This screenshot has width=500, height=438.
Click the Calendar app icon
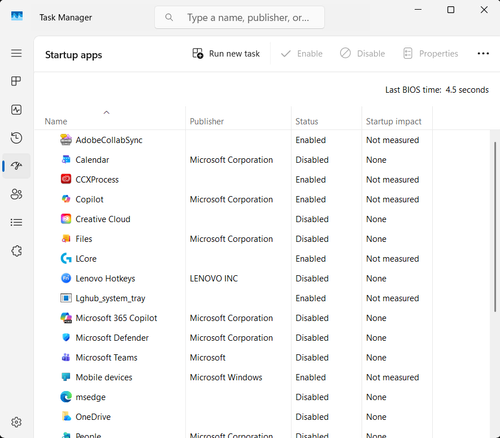point(66,160)
